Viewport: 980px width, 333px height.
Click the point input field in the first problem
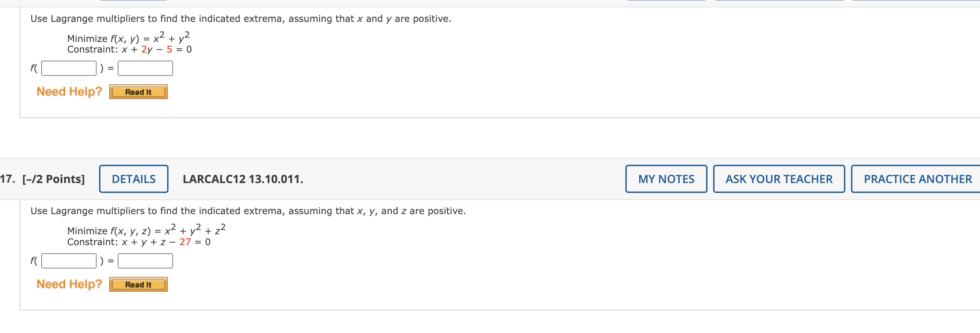(68, 68)
